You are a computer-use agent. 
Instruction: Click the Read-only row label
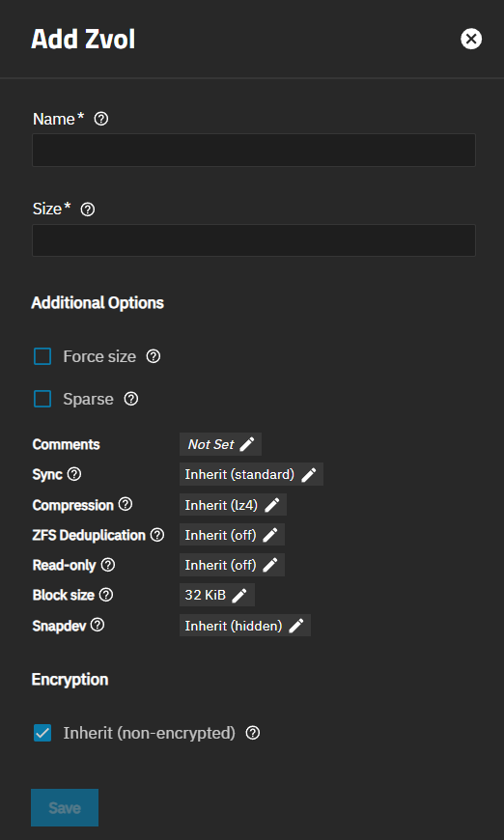(x=64, y=565)
